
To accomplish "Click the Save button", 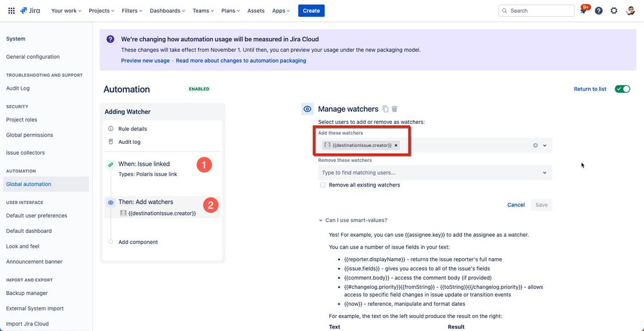I will pyautogui.click(x=542, y=205).
